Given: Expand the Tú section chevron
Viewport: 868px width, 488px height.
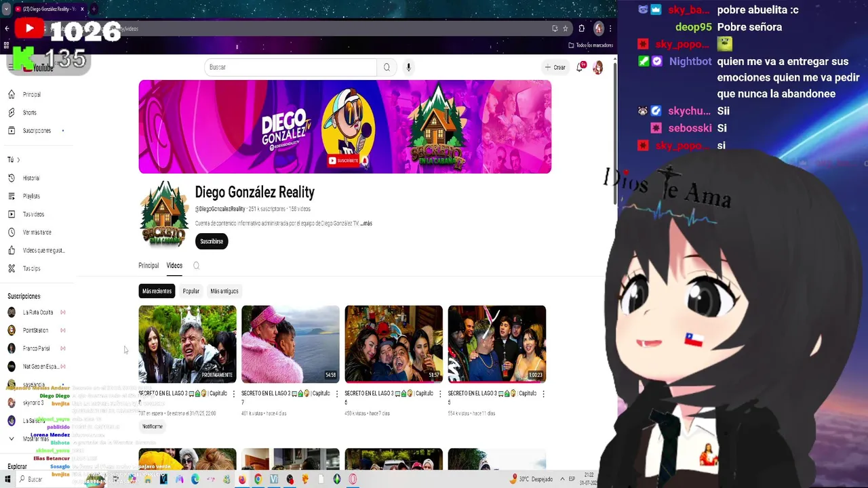Looking at the screenshot, I should 18,160.
